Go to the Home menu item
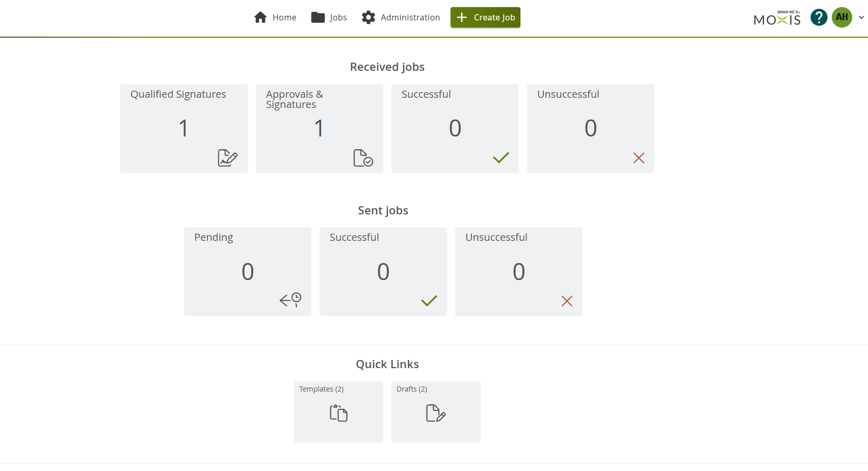868x471 pixels. point(275,17)
